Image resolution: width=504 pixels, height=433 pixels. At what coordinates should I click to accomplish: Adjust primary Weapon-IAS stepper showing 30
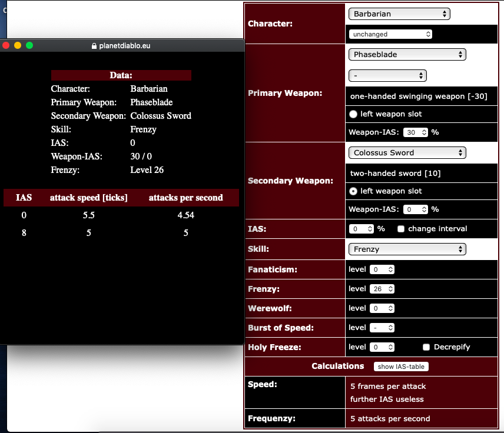pyautogui.click(x=416, y=132)
